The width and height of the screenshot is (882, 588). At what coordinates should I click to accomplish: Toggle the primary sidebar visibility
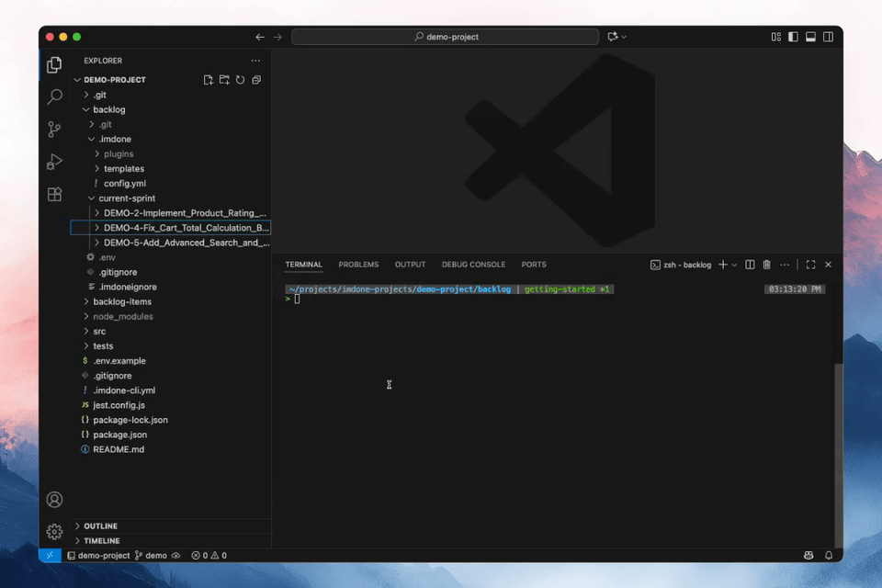pyautogui.click(x=794, y=37)
